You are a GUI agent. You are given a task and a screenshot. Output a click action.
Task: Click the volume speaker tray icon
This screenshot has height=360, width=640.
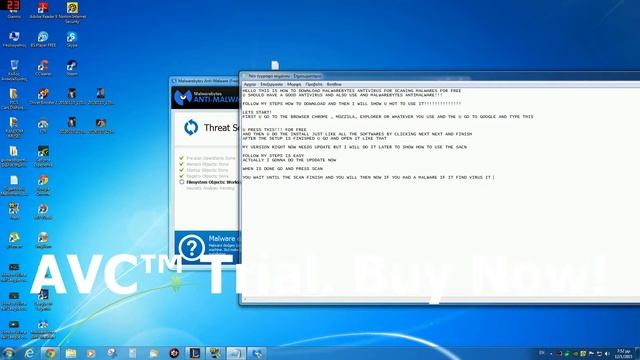pyautogui.click(x=607, y=353)
